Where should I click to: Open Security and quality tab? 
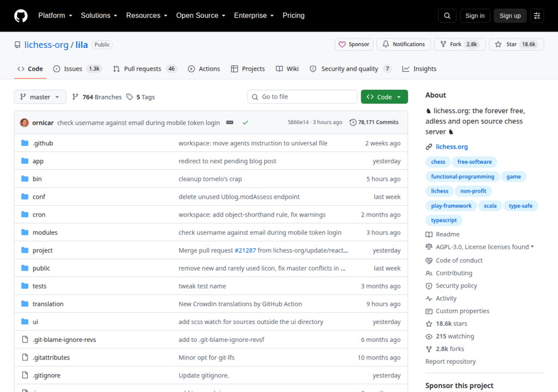tap(350, 69)
